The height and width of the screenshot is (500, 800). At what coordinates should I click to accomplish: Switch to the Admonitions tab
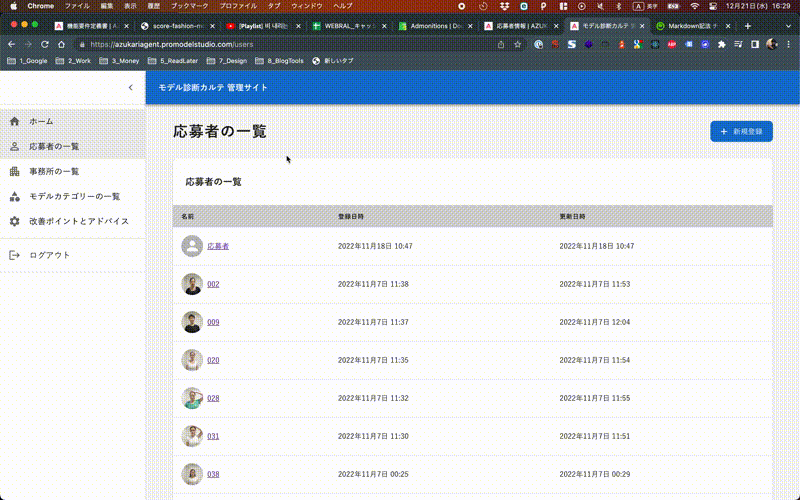point(435,26)
